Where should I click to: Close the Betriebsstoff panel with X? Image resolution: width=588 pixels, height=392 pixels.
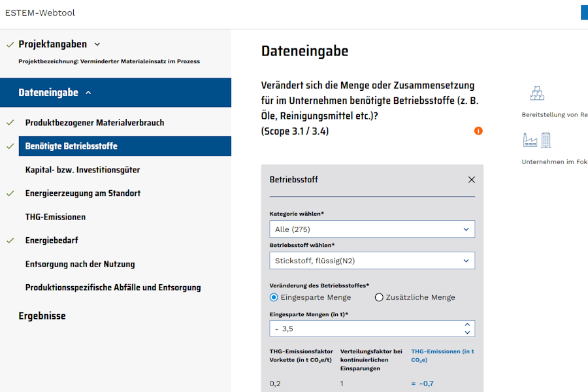[472, 180]
